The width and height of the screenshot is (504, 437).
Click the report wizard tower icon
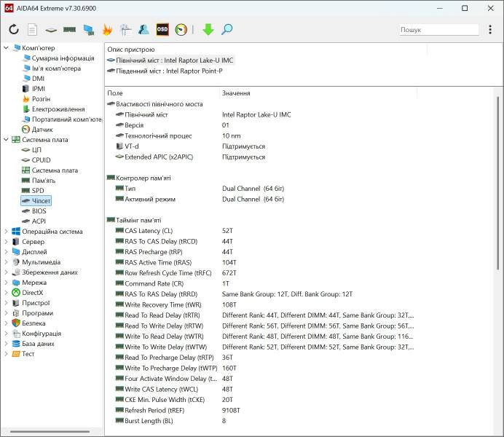tap(126, 30)
